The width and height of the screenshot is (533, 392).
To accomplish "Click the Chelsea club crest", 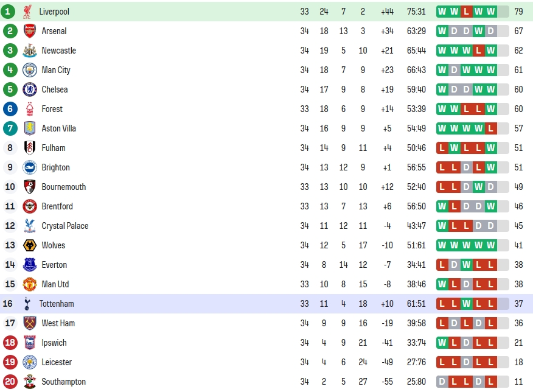I will click(x=30, y=89).
